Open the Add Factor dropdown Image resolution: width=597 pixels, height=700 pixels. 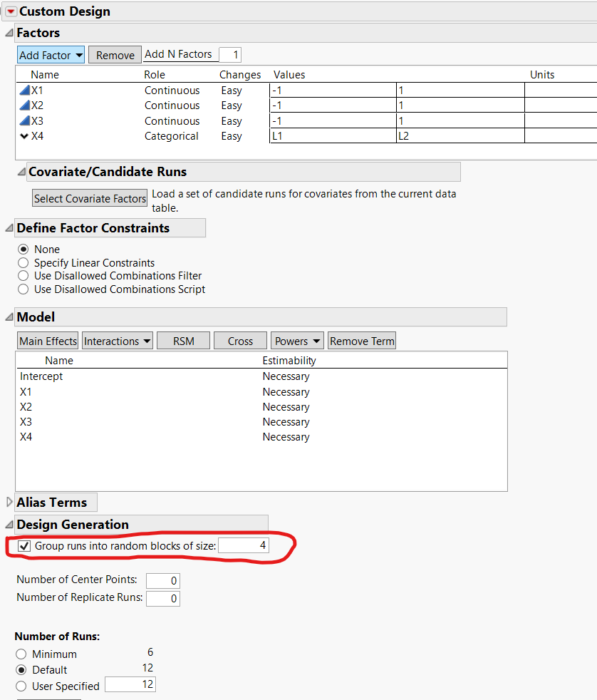(x=51, y=55)
